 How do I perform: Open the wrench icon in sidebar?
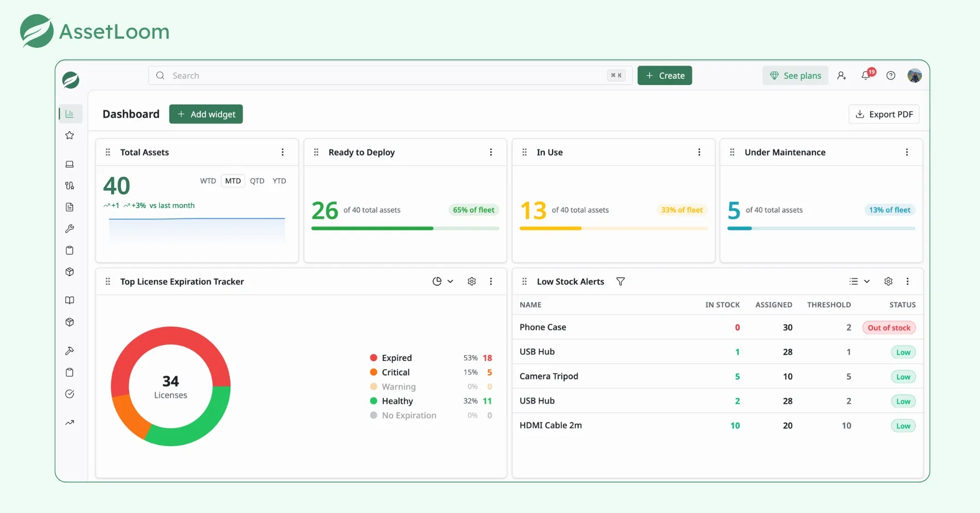70,229
